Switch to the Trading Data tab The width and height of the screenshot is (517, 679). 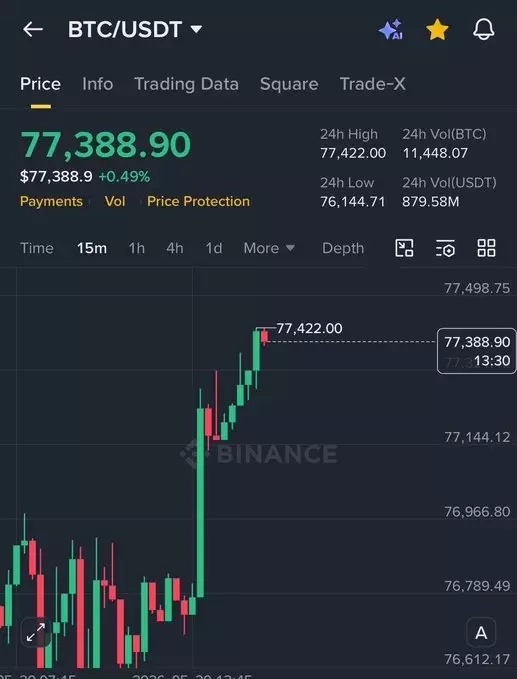click(x=186, y=84)
